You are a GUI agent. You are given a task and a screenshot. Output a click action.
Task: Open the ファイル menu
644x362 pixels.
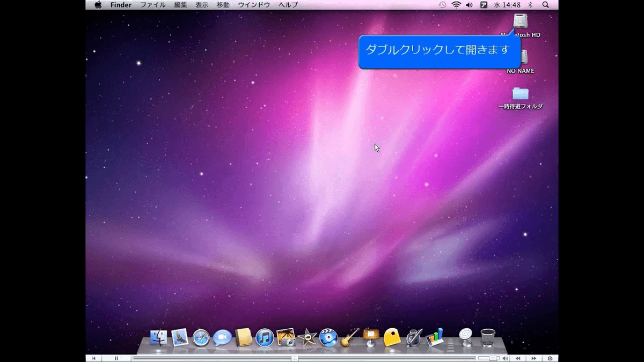(153, 5)
